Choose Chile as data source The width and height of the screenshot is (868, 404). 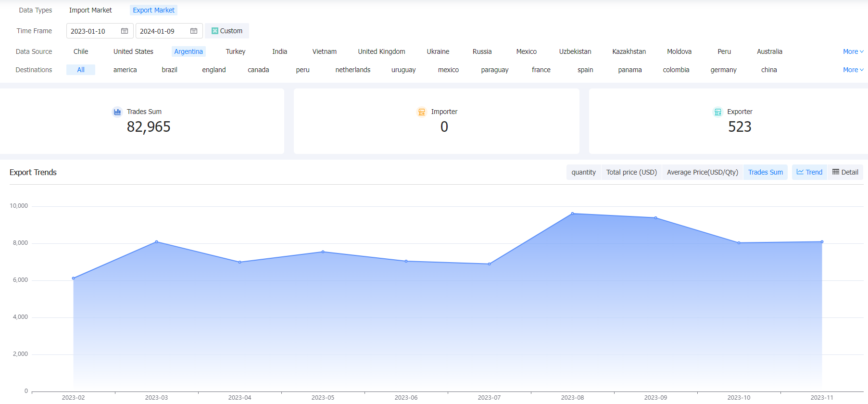pyautogui.click(x=81, y=51)
